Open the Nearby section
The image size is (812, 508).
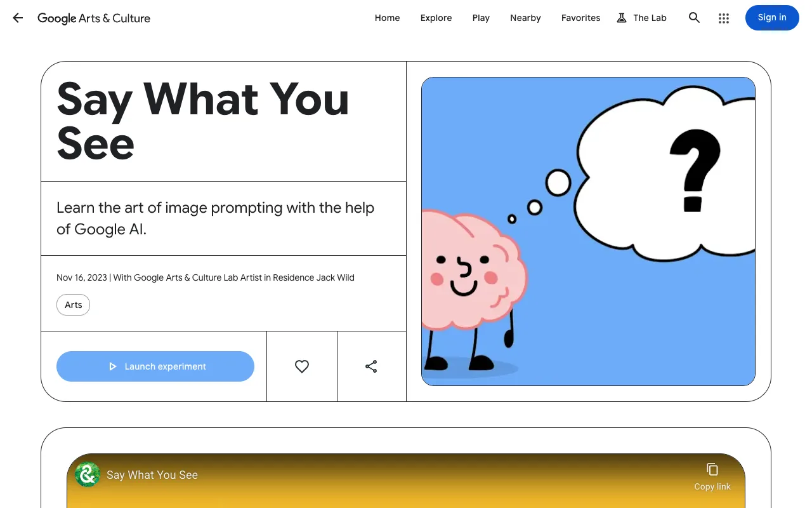pyautogui.click(x=525, y=18)
